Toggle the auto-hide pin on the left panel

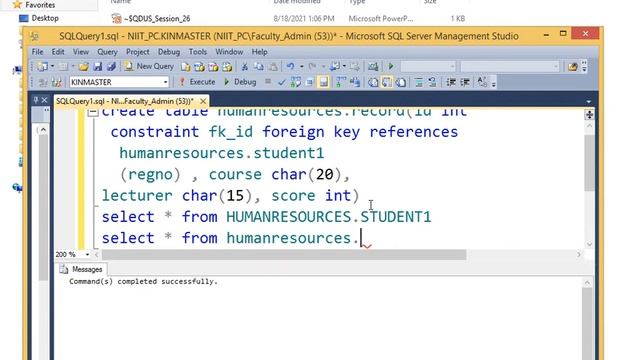(36, 100)
